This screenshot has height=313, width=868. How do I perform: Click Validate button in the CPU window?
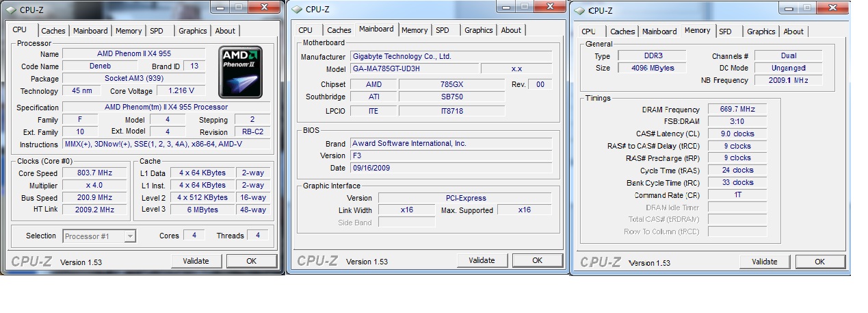[196, 261]
